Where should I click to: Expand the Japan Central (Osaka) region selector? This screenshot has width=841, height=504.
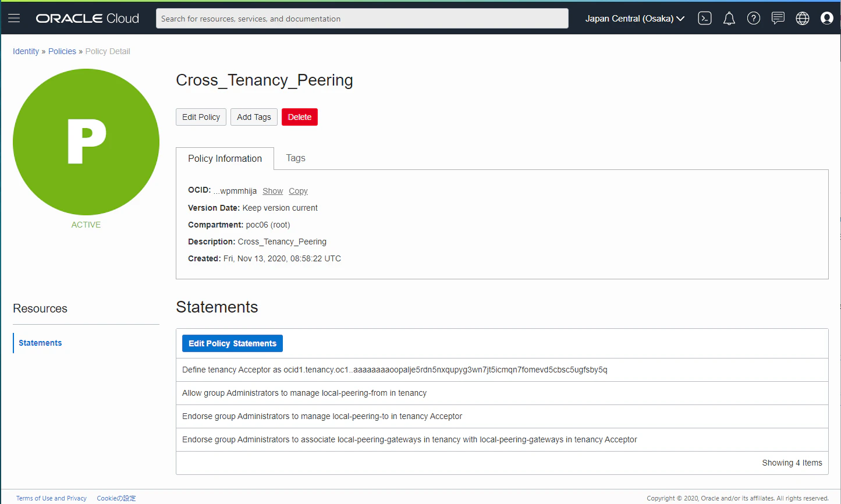tap(634, 19)
